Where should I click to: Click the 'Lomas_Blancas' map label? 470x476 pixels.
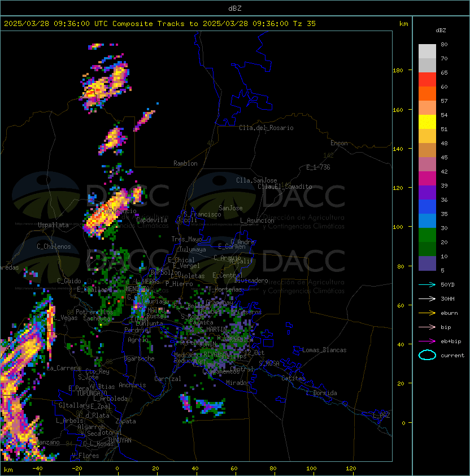324,350
